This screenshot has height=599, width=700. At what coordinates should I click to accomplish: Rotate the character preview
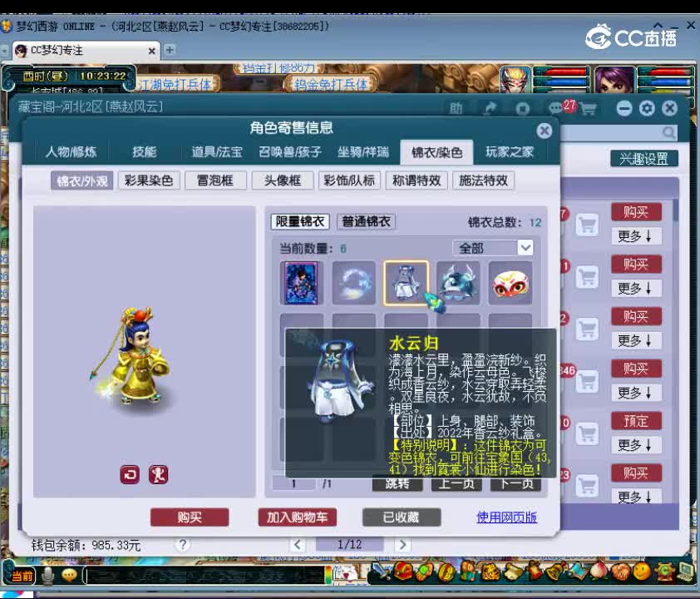pos(130,474)
